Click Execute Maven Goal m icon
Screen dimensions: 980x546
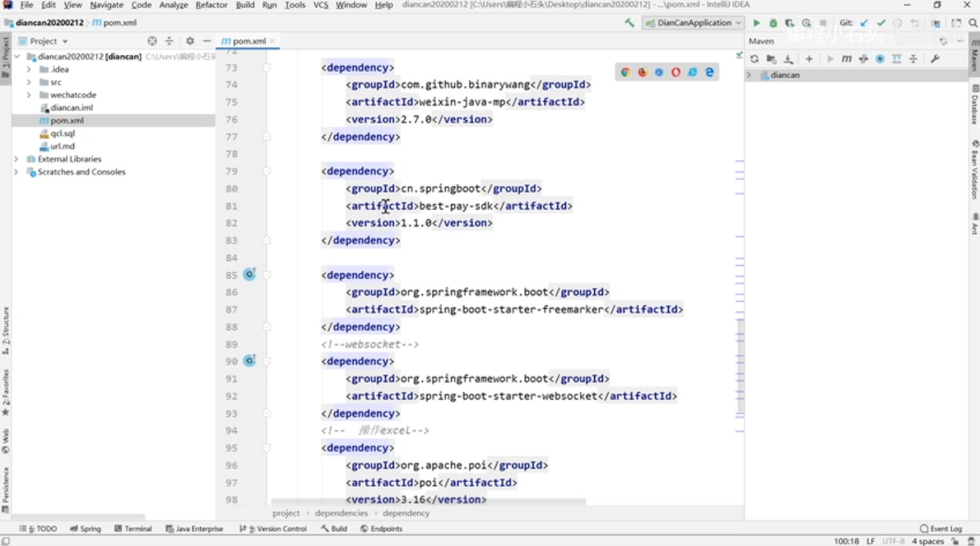pos(846,59)
